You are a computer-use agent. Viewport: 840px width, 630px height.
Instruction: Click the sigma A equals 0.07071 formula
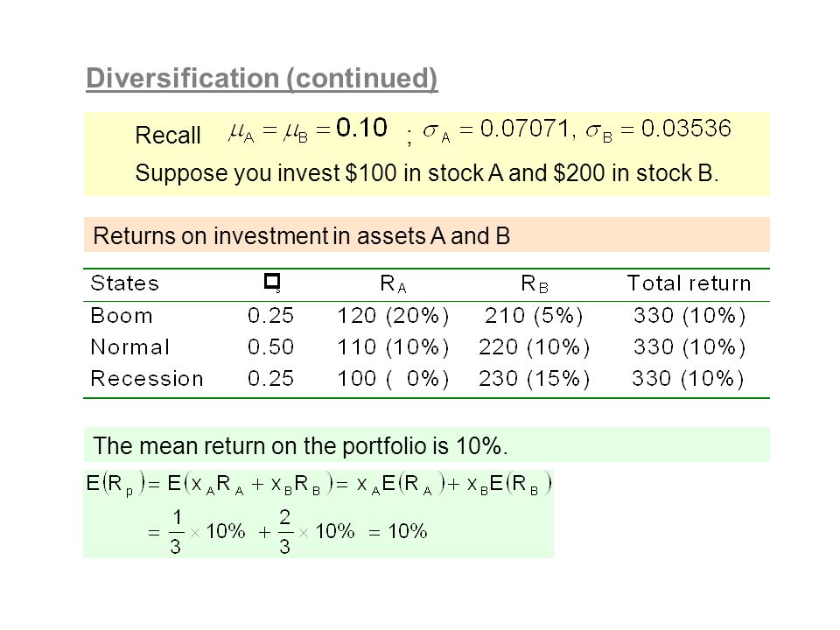tap(495, 130)
